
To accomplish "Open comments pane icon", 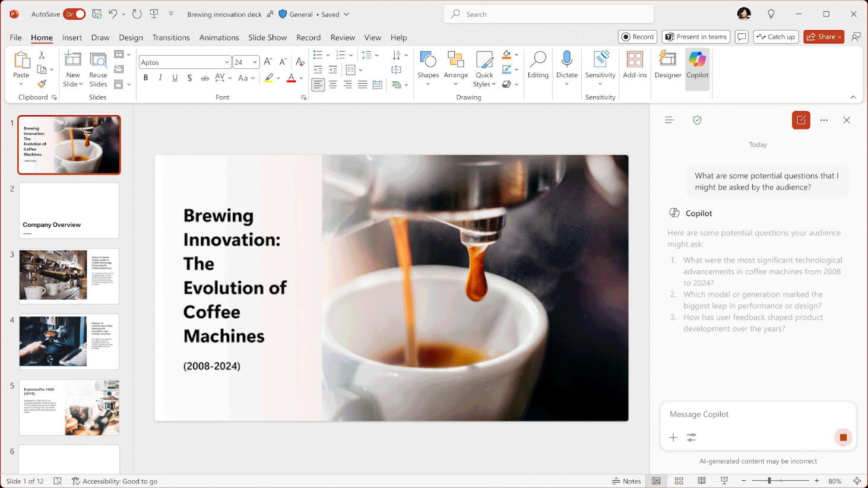I will (742, 37).
